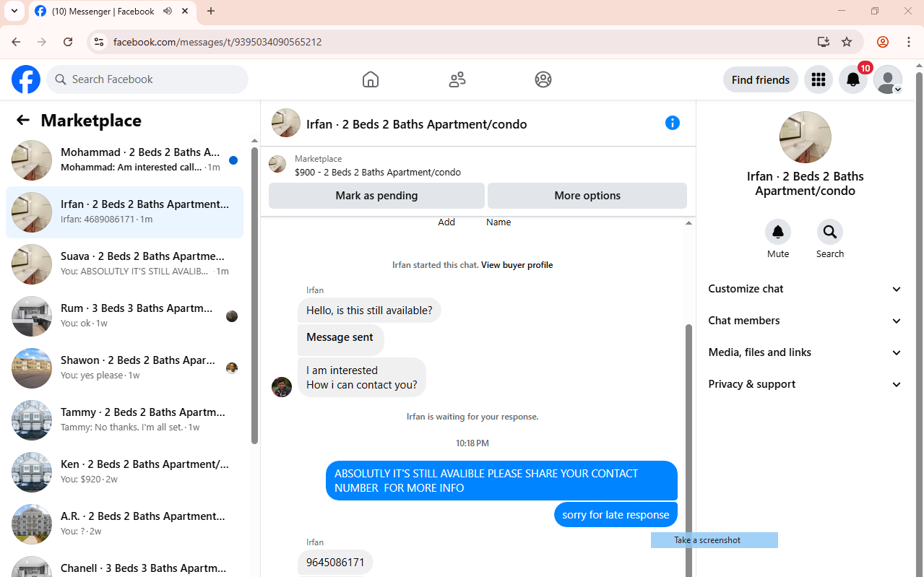Open Chrome three-dot menu
The width and height of the screenshot is (924, 577).
[x=909, y=42]
